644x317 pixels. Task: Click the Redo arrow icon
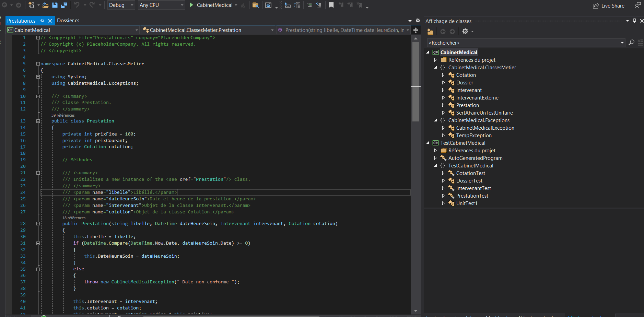click(92, 5)
